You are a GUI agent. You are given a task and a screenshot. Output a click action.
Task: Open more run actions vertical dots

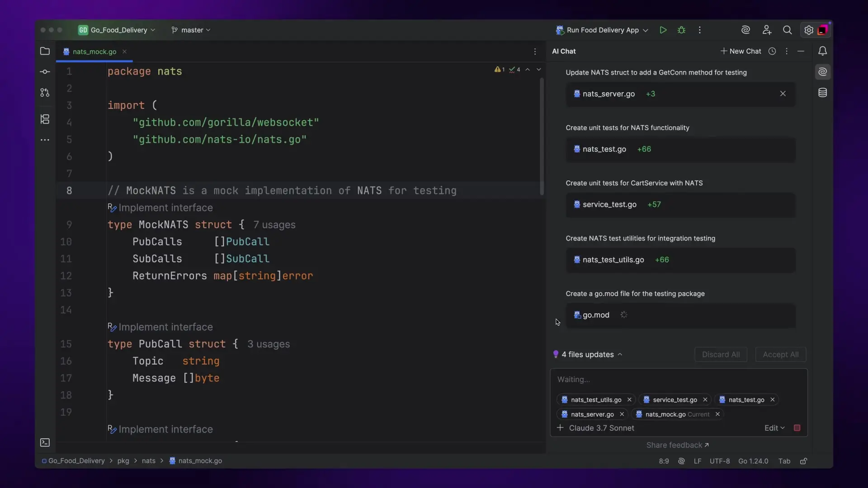pos(700,30)
